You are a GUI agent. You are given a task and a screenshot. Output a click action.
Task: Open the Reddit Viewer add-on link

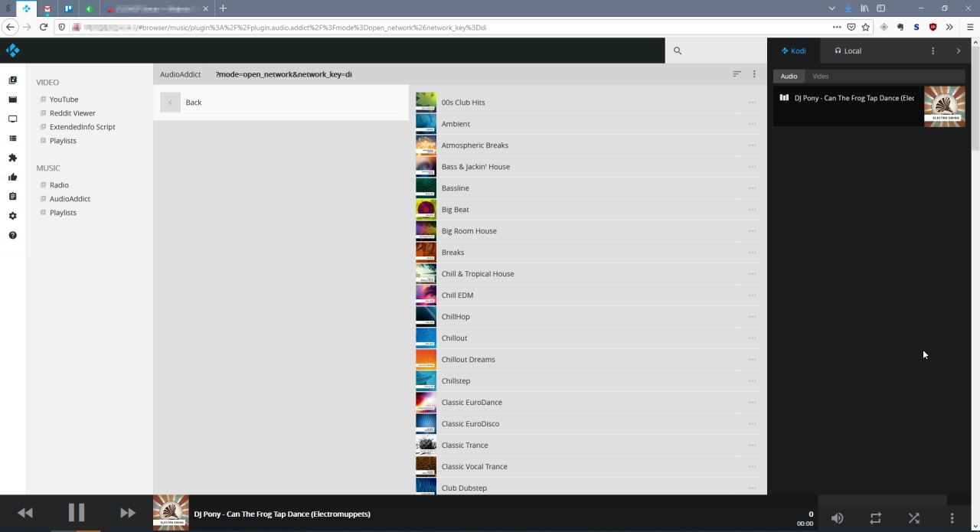(72, 113)
